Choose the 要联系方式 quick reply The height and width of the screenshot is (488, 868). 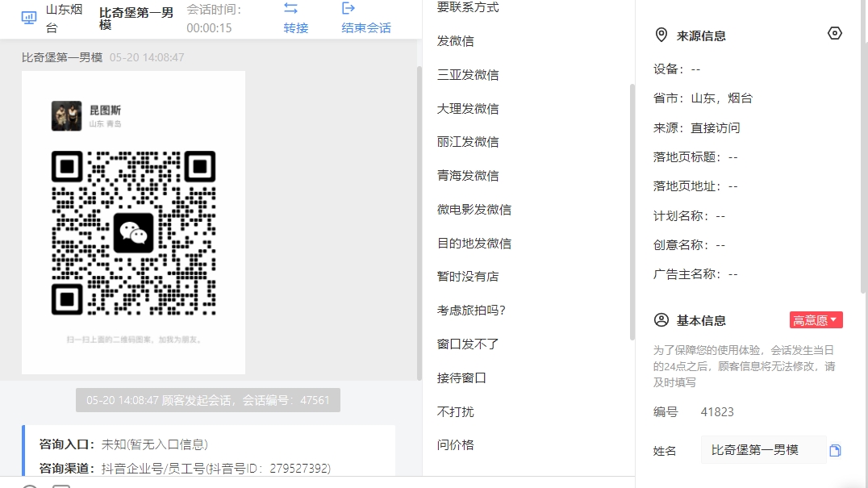coord(468,6)
